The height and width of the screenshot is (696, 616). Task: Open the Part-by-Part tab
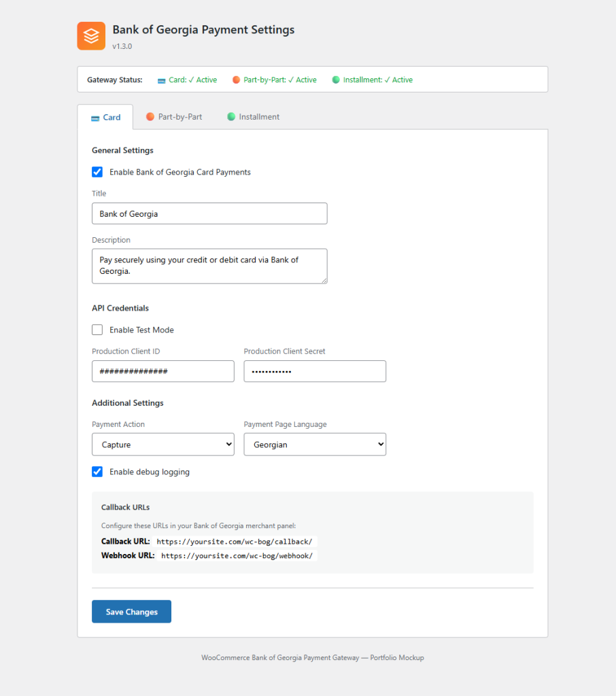pos(174,117)
